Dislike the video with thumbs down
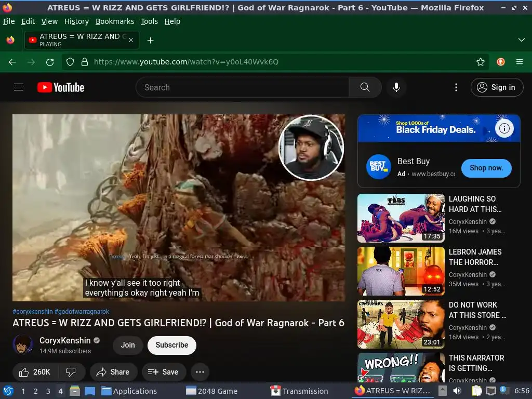Viewport: 532px width, 399px height. click(71, 372)
